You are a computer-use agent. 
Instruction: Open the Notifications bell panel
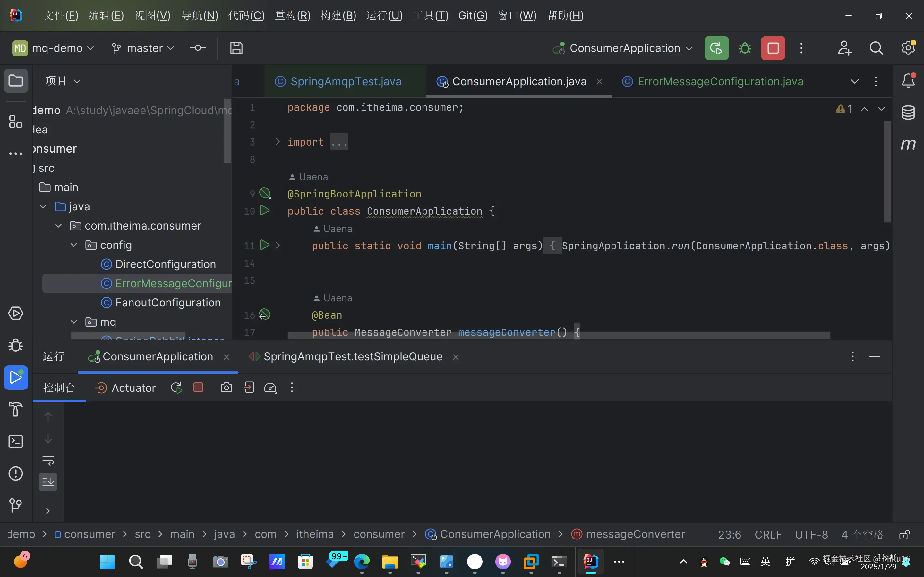908,80
